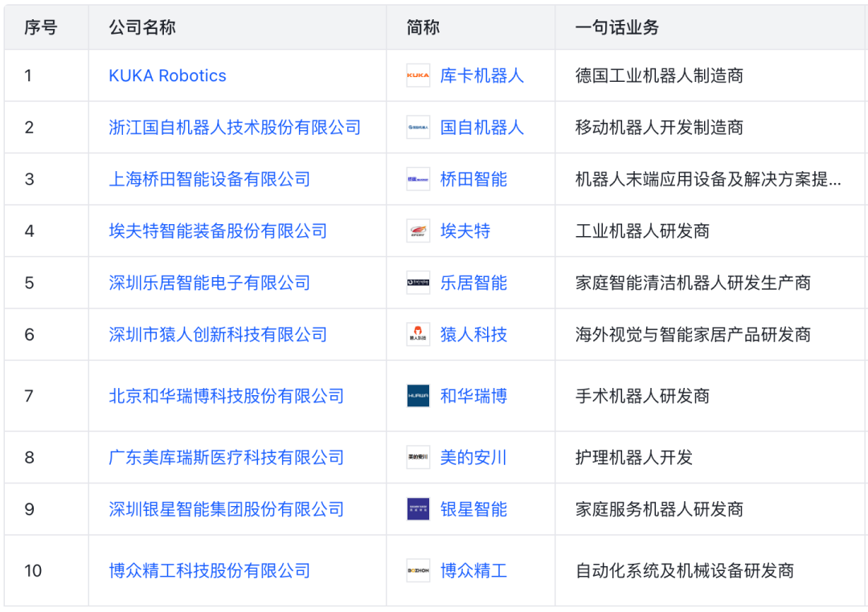Open 上海桥田智能设备有限公司 link
Image resolution: width=868 pixels, height=612 pixels.
209,179
